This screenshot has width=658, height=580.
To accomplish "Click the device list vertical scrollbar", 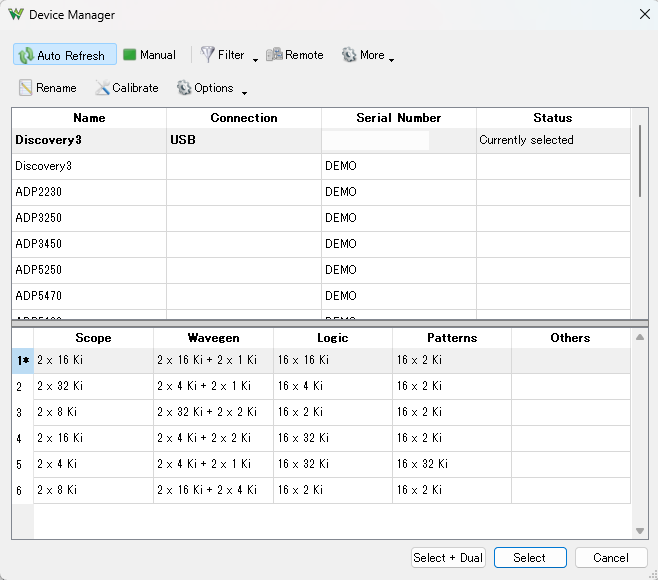I will click(x=640, y=160).
